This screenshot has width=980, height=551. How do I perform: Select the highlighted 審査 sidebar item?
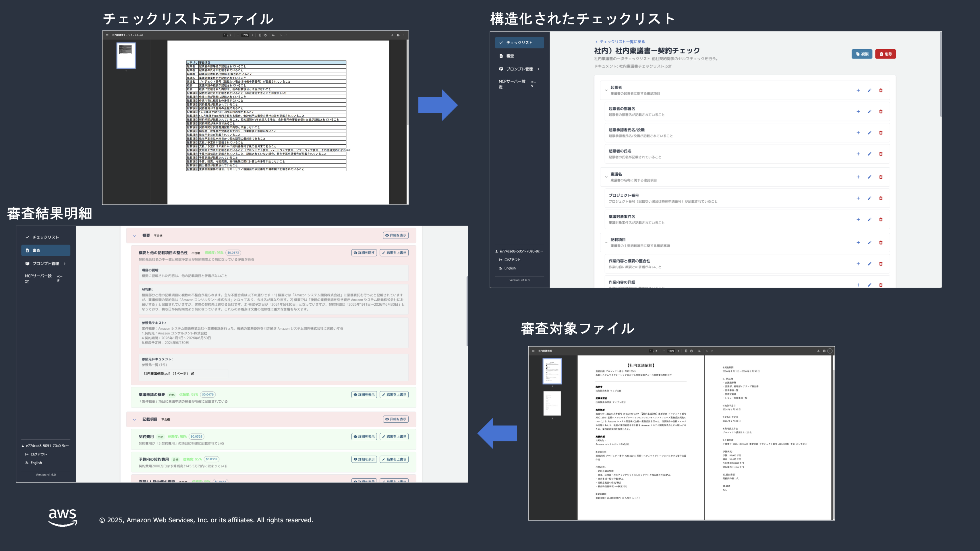pos(46,250)
